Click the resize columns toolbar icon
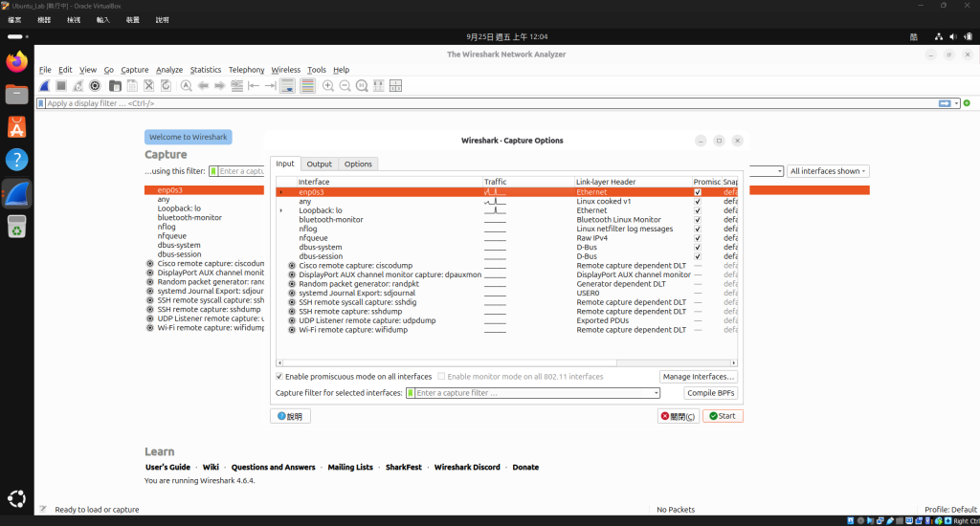The width and height of the screenshot is (980, 526). tap(379, 86)
